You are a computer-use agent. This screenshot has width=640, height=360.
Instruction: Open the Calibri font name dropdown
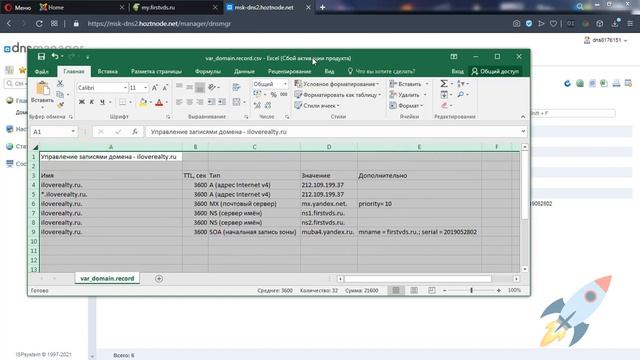coord(125,88)
